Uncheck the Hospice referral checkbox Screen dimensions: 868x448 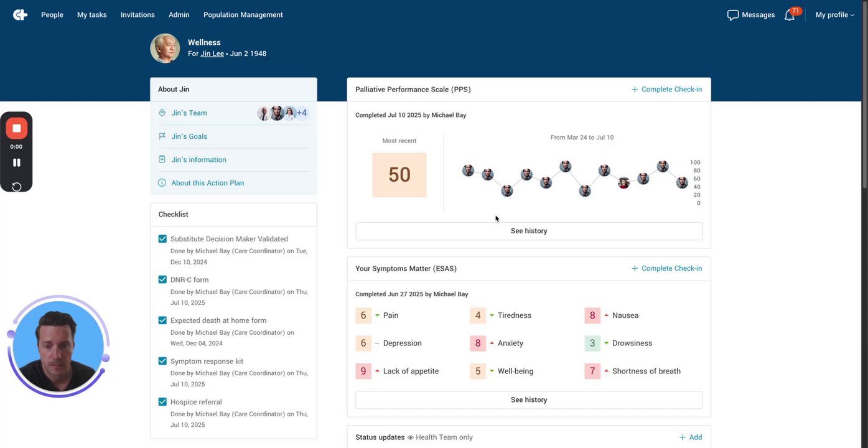pos(162,402)
